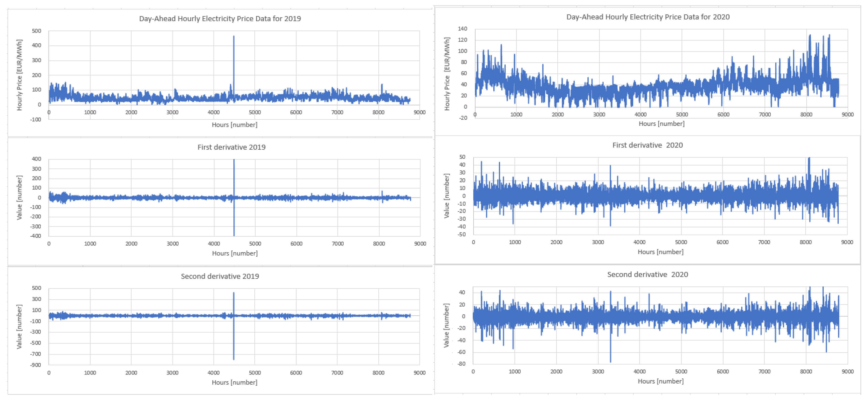The height and width of the screenshot is (403, 868).
Task: Click the Value [number] label of First derivative 2020
Action: (447, 196)
